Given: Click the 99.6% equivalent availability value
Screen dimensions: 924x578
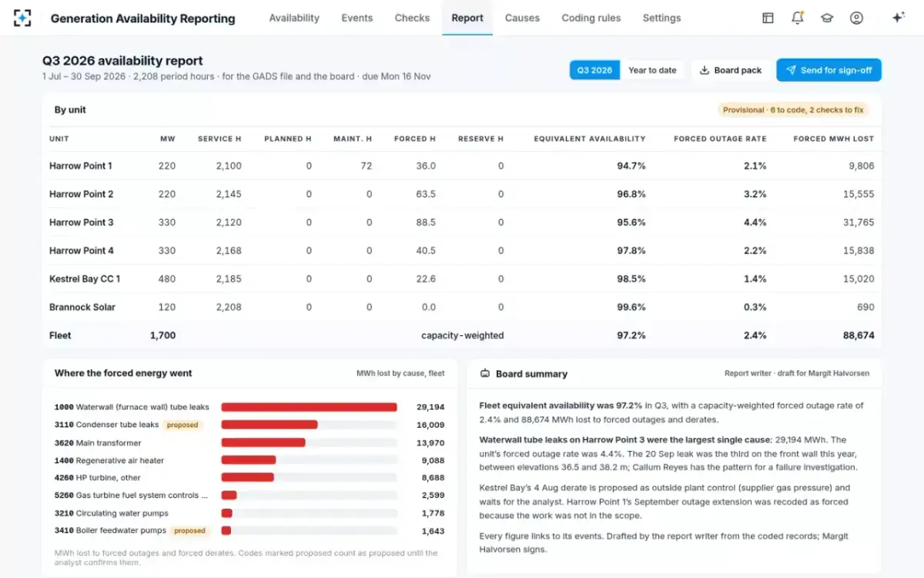Looking at the screenshot, I should 631,307.
